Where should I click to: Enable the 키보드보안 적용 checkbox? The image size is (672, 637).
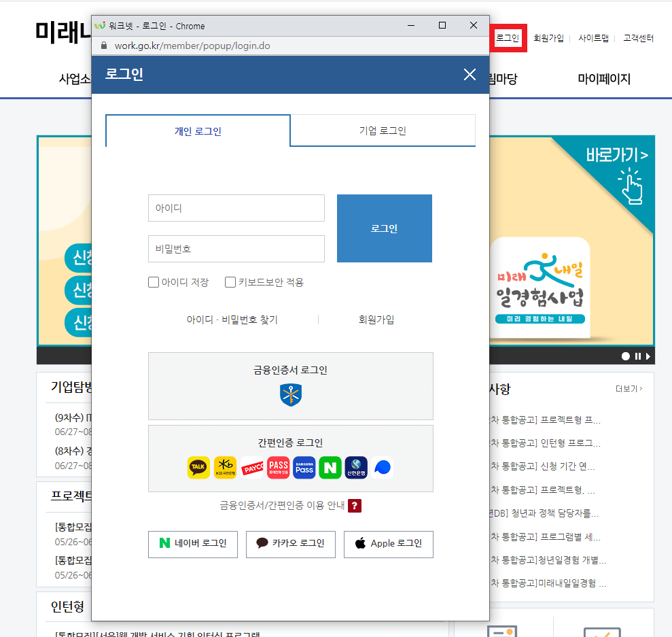tap(230, 281)
